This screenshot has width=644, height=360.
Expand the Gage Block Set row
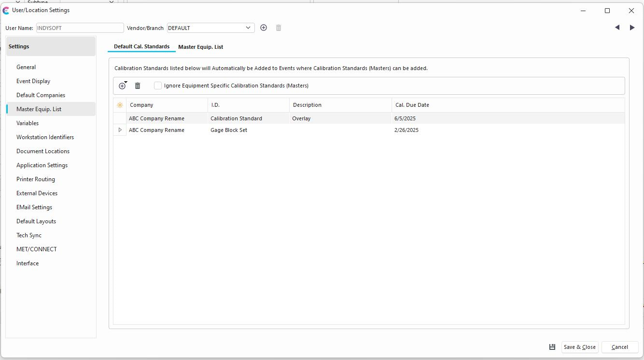[120, 130]
